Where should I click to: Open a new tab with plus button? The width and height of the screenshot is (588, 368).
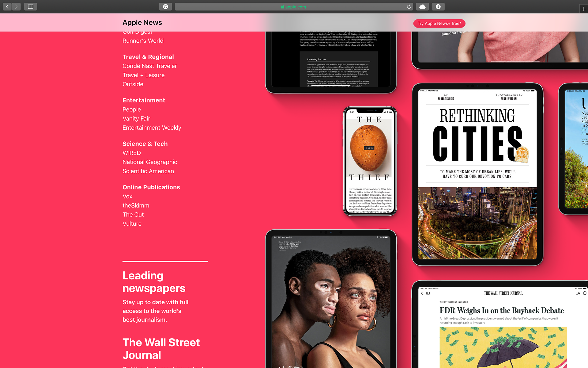(x=583, y=9)
